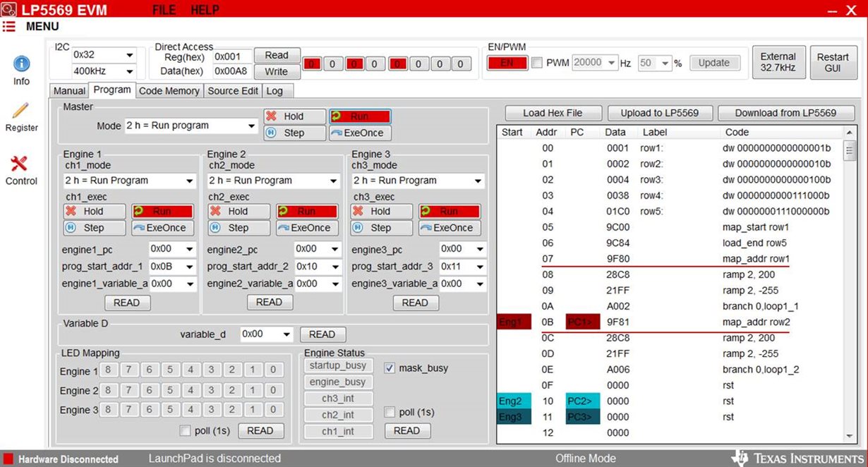The width and height of the screenshot is (868, 467).
Task: Uncheck the mask_busy checkbox
Action: tap(390, 368)
